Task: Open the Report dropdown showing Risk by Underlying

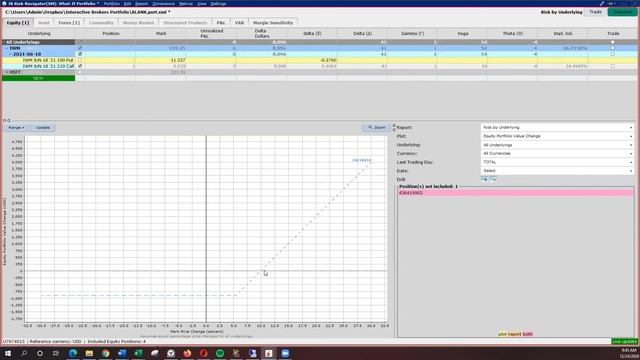Action: pos(557,127)
